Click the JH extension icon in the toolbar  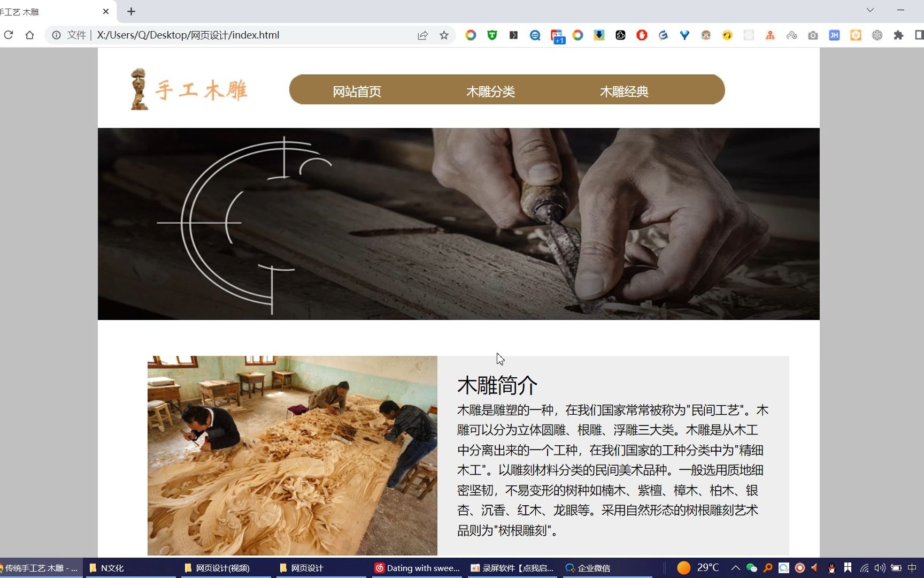[x=834, y=35]
